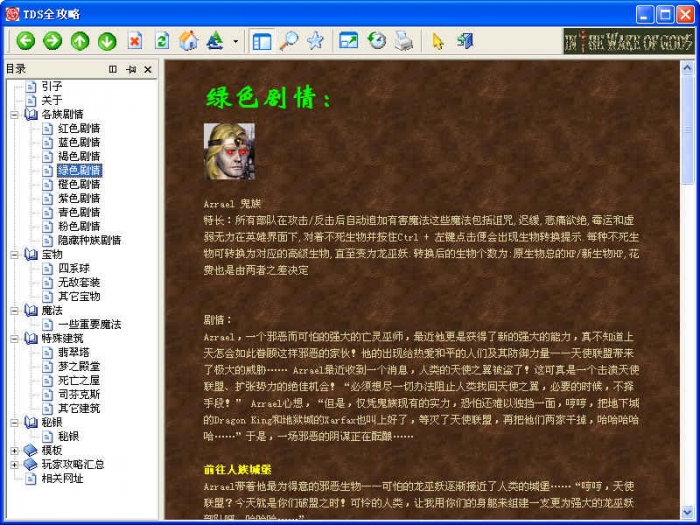This screenshot has width=700, height=525.
Task: Jump to previous topic with green up arrow
Action: coord(80,41)
